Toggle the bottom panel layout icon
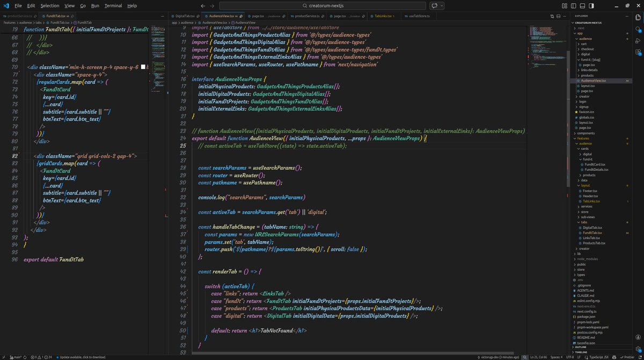644x360 pixels. coord(582,5)
